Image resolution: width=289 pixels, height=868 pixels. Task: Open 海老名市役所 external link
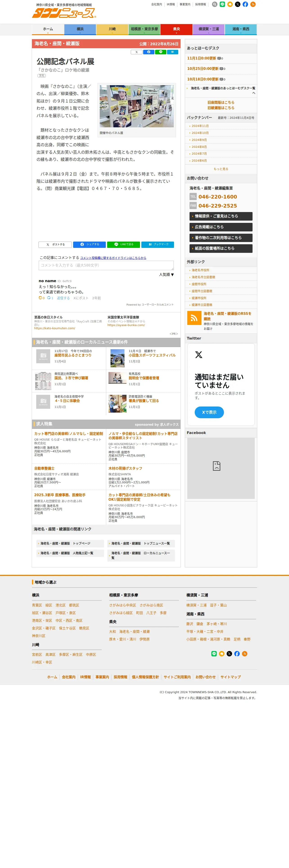(x=201, y=270)
